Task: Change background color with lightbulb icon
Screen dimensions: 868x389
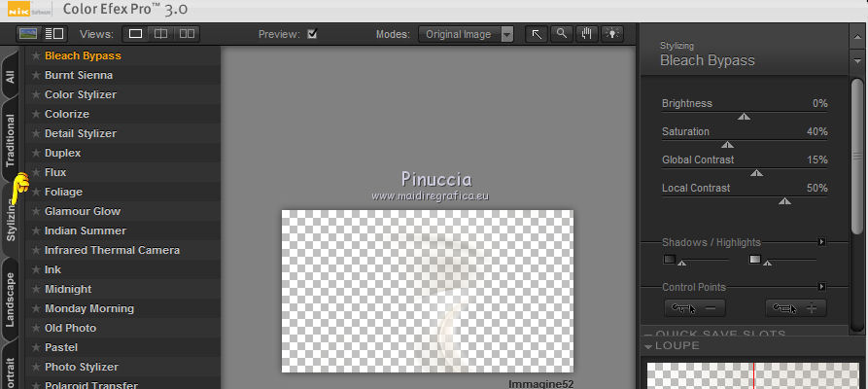Action: [611, 34]
